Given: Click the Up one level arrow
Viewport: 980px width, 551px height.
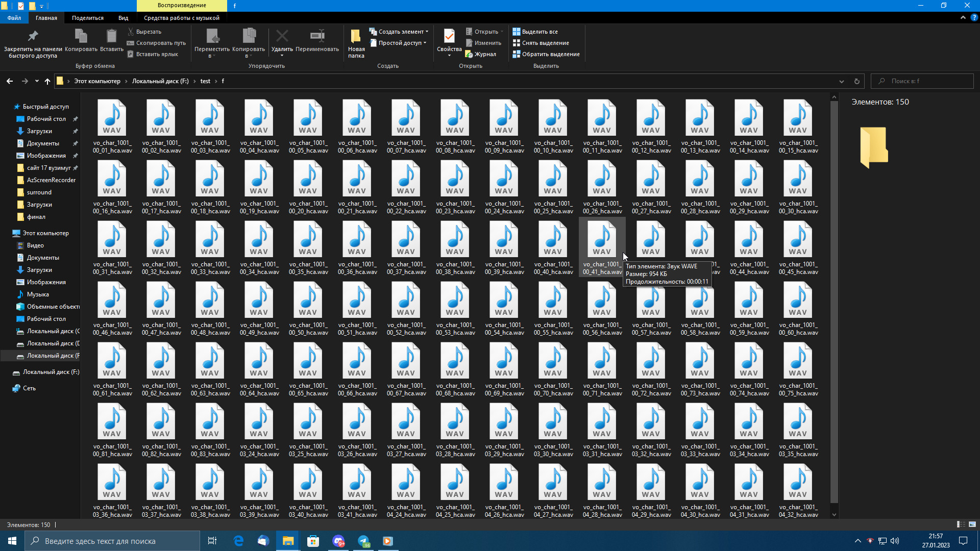Looking at the screenshot, I should pos(47,81).
